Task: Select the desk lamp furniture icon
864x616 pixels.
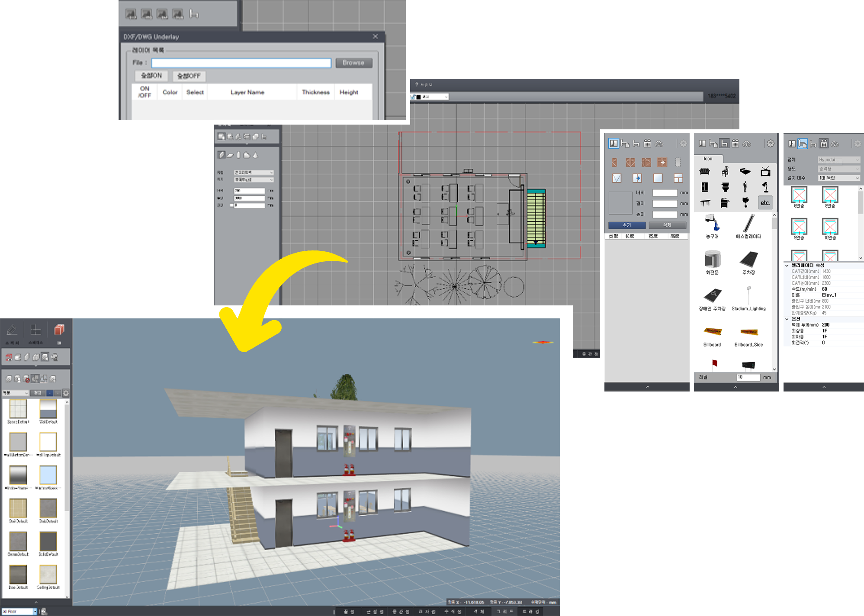Action: pos(765,187)
